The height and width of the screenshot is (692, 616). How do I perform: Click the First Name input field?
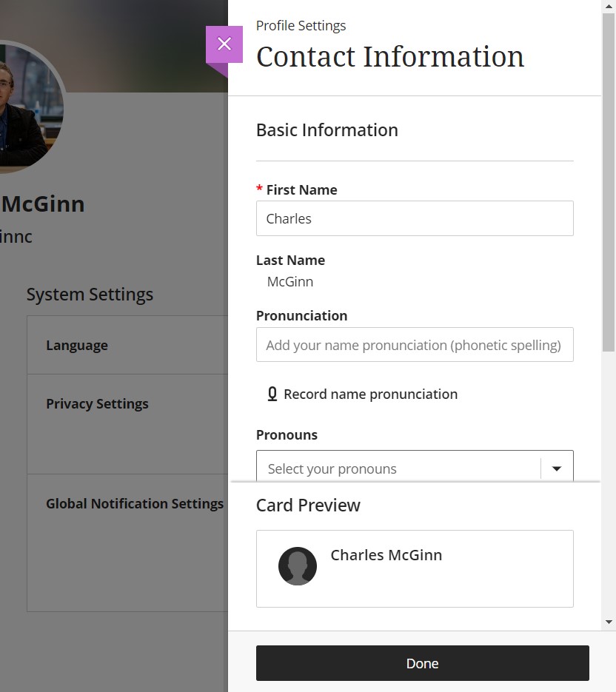415,218
